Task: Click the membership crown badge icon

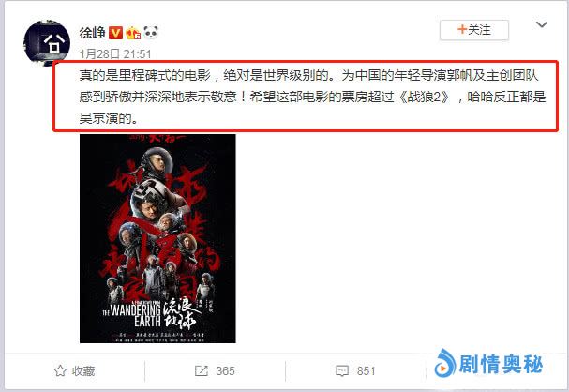Action: click(x=133, y=33)
